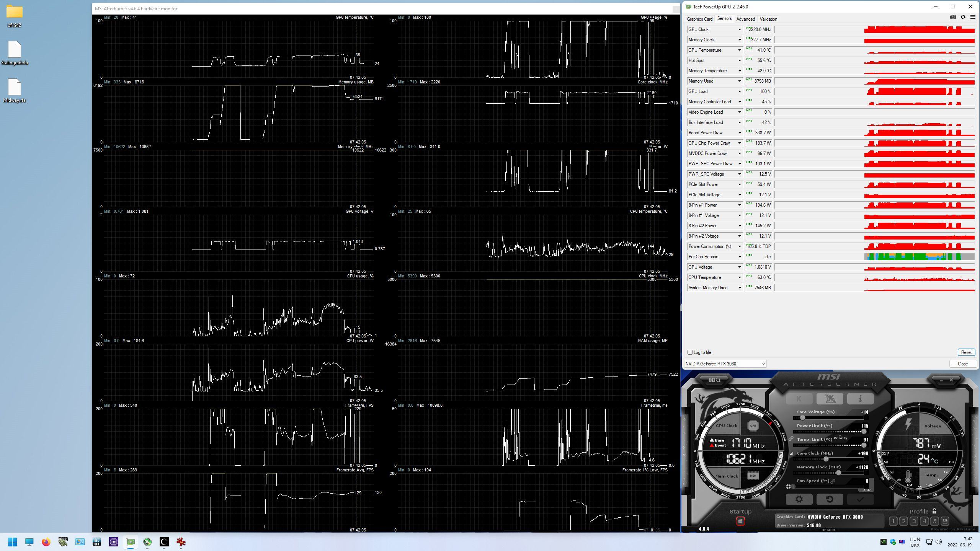Switch to the Advanced tab in GPU-Z

coord(746,19)
